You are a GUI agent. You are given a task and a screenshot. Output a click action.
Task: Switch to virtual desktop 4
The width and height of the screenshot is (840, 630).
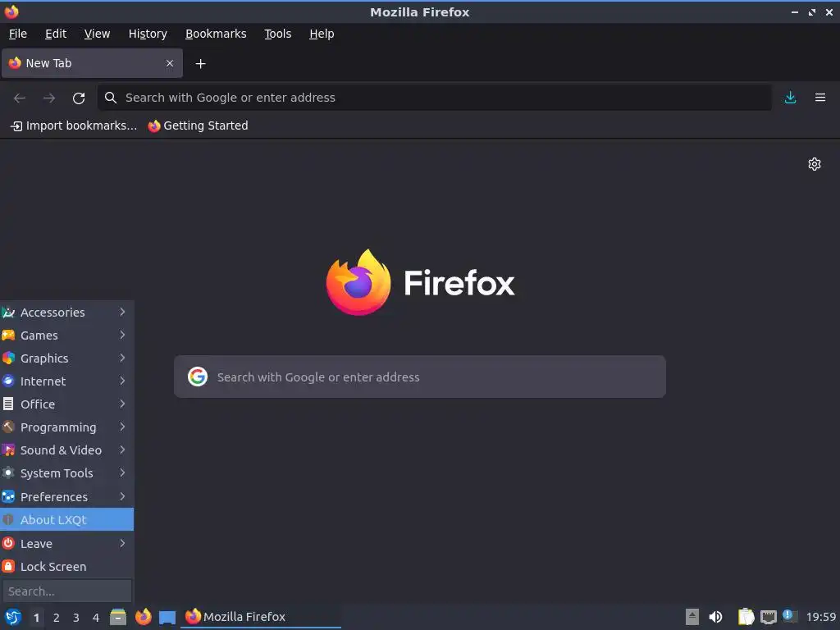96,618
